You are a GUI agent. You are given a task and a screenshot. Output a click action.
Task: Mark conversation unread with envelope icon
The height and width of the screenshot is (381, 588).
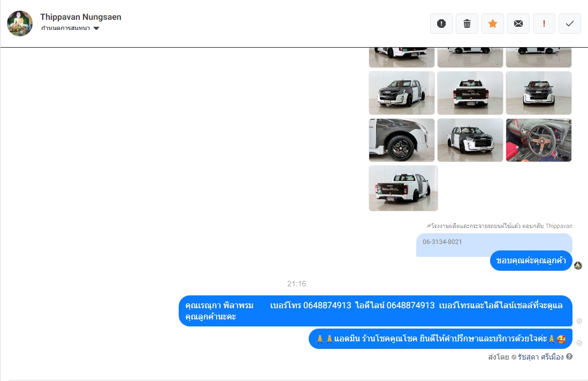(518, 24)
